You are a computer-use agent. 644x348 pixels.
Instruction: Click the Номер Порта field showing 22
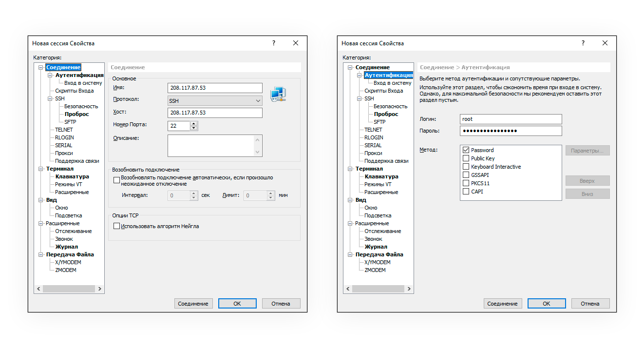(x=179, y=126)
